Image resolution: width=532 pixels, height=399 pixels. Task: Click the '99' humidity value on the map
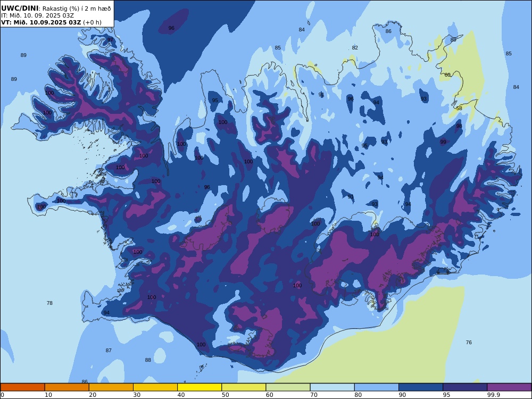click(443, 142)
